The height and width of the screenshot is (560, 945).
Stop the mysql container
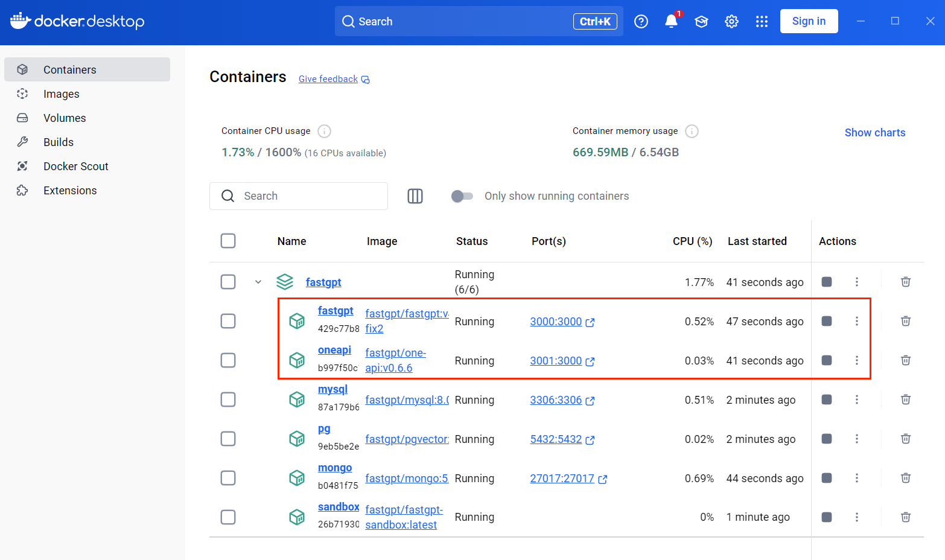point(827,399)
